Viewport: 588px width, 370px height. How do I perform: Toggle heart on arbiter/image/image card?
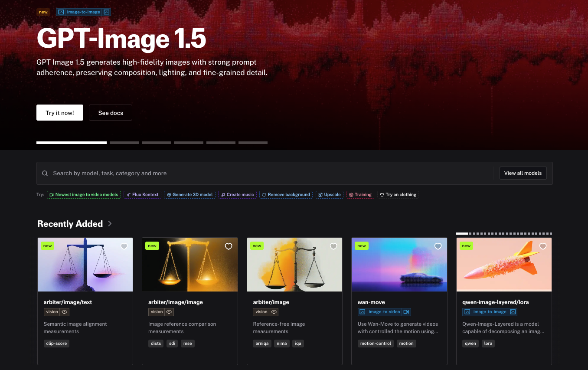coord(229,246)
